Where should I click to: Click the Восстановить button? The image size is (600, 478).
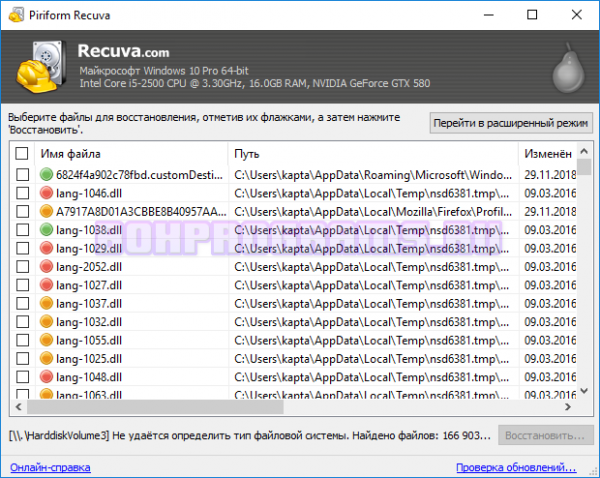pyautogui.click(x=545, y=435)
